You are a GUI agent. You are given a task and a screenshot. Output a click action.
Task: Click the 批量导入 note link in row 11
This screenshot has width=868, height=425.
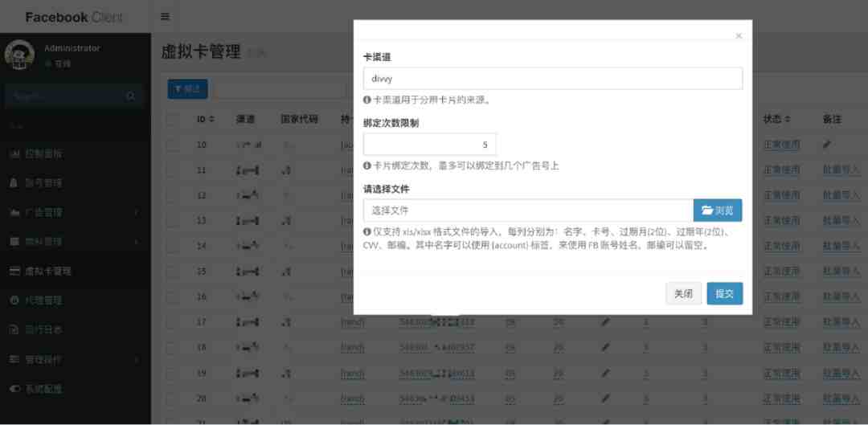click(841, 170)
